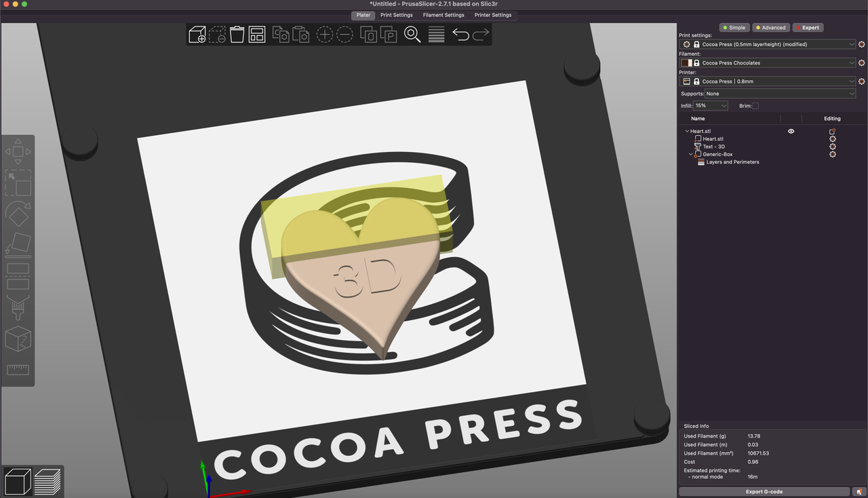Click the Arrange objects icon
868x498 pixels.
(256, 34)
